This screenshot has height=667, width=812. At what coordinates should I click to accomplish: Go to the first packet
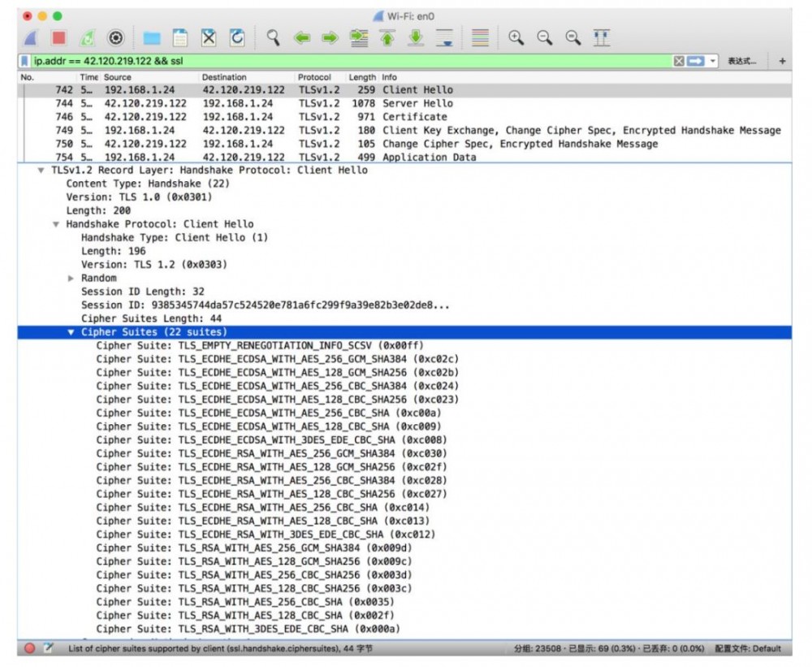pos(387,37)
